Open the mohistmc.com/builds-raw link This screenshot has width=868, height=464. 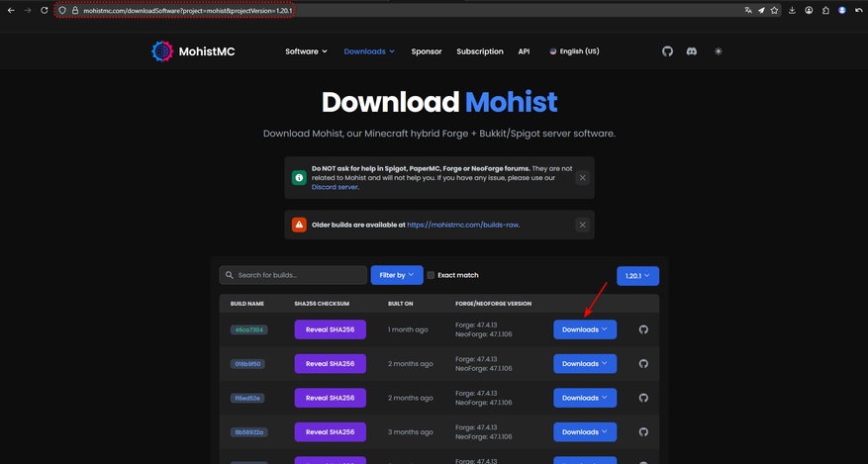point(463,226)
